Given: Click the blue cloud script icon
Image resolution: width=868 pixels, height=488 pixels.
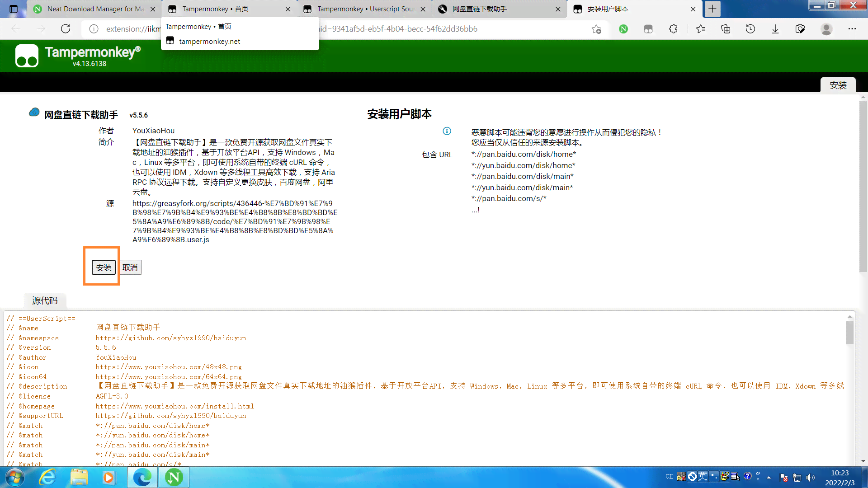Looking at the screenshot, I should pyautogui.click(x=34, y=112).
